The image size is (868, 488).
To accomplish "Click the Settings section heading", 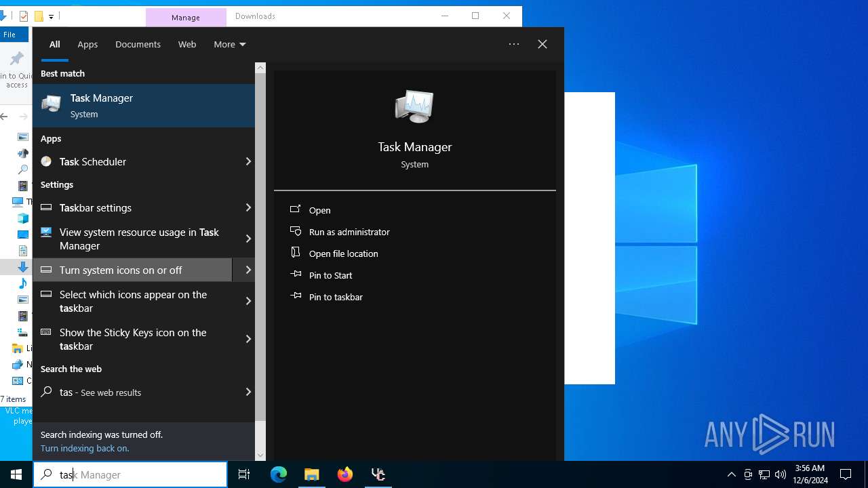I will pos(57,184).
